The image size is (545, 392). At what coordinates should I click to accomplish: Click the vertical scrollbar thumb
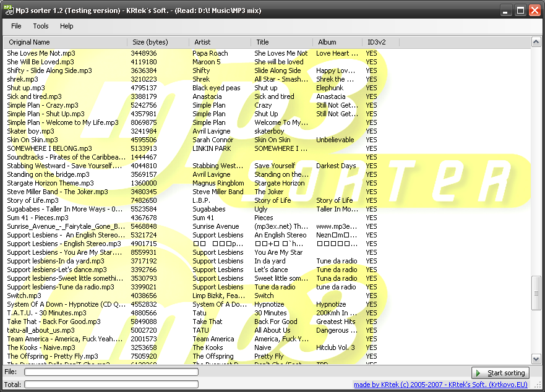[536, 293]
